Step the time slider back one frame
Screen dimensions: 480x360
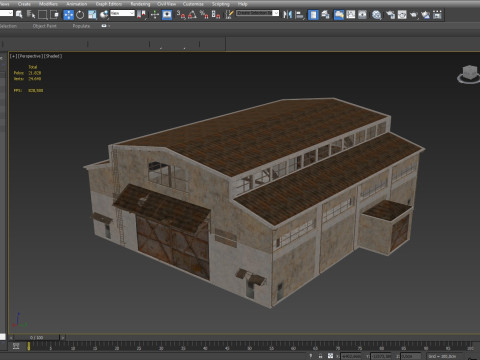coord(11,338)
